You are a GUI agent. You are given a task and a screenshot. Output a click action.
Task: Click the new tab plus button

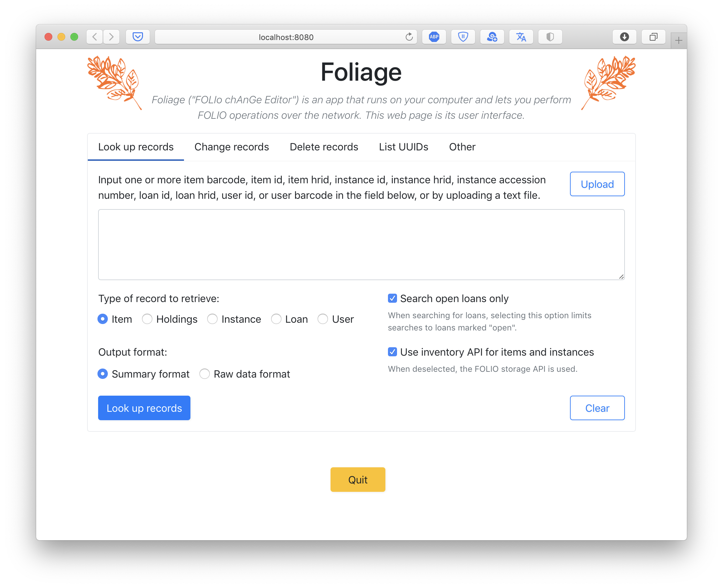tap(678, 41)
